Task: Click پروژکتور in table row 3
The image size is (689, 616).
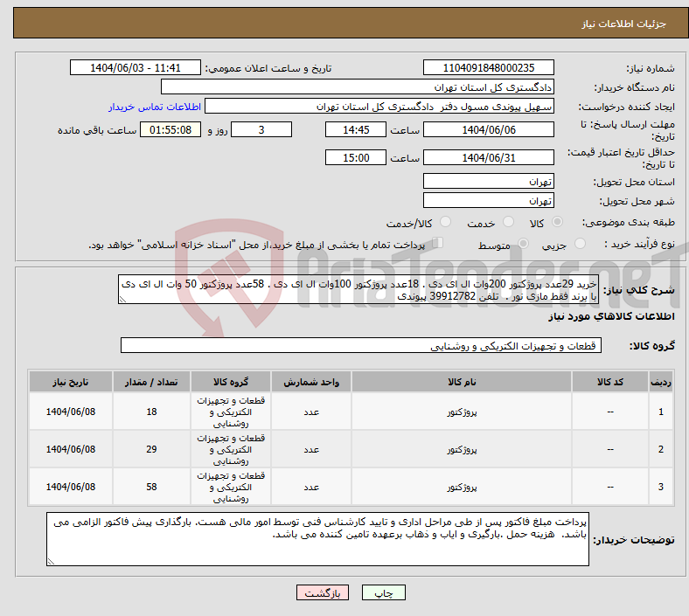Action: [462, 487]
